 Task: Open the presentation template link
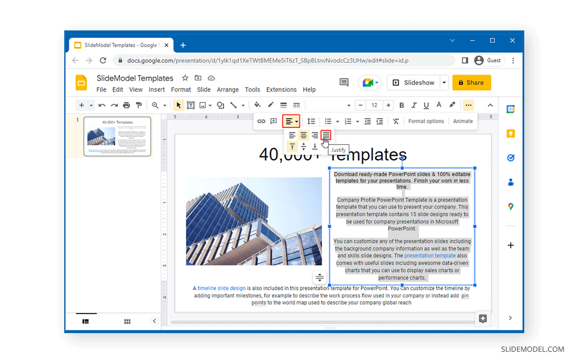430,255
